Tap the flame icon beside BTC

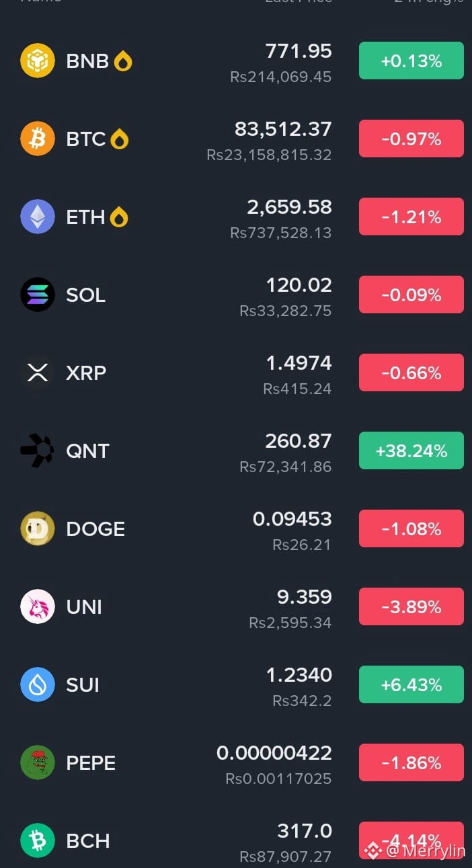click(x=119, y=139)
